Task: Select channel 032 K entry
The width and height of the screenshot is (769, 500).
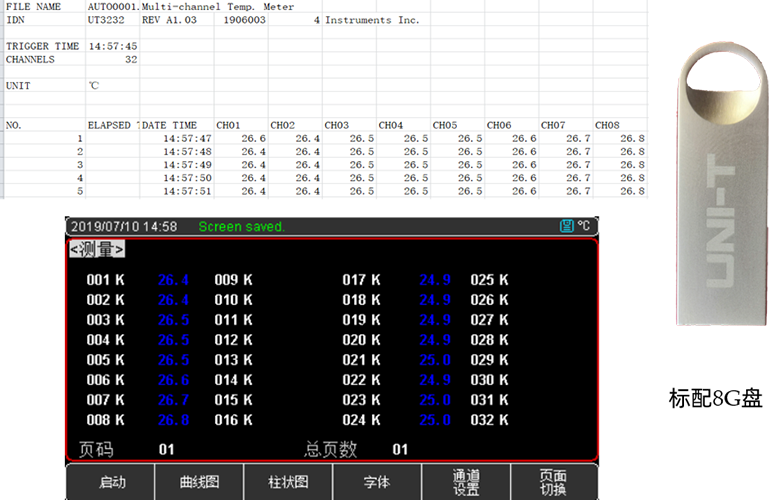Action: 490,420
